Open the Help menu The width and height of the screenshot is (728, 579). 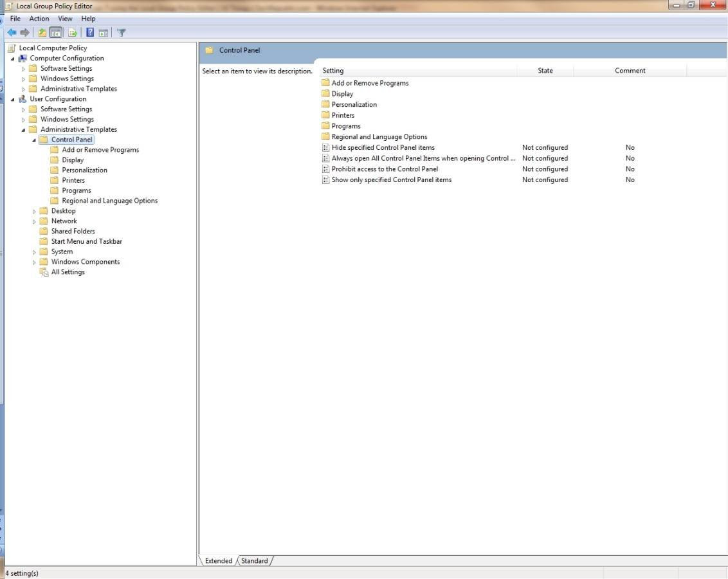click(x=88, y=19)
